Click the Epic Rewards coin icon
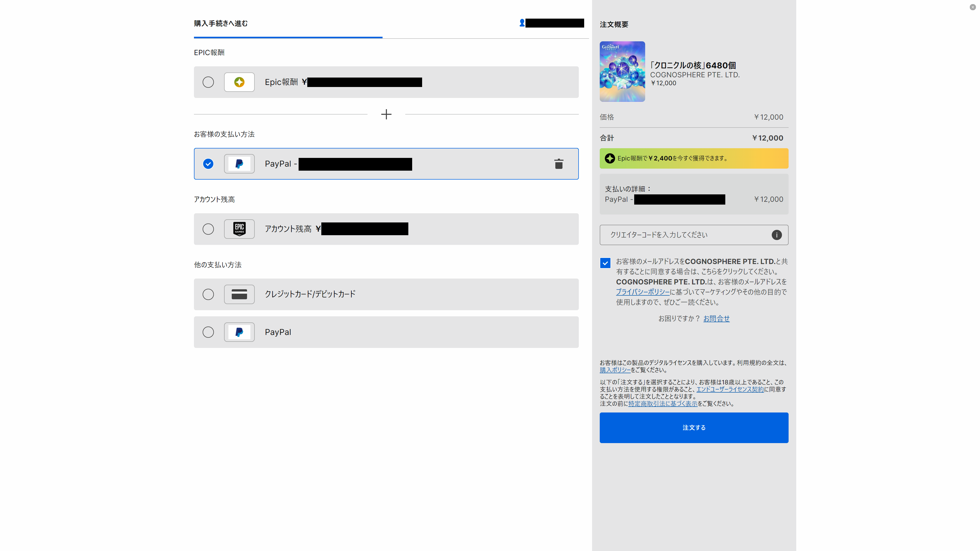This screenshot has height=551, width=980. pos(239,82)
